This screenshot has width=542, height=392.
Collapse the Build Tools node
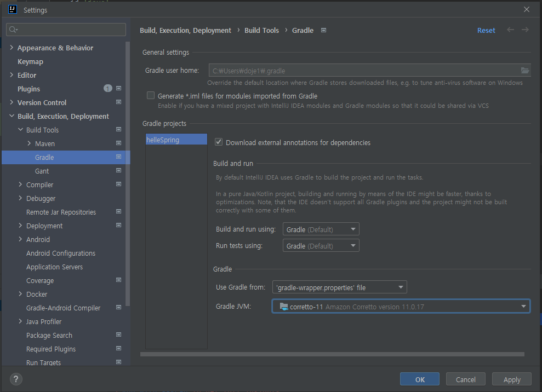point(20,130)
